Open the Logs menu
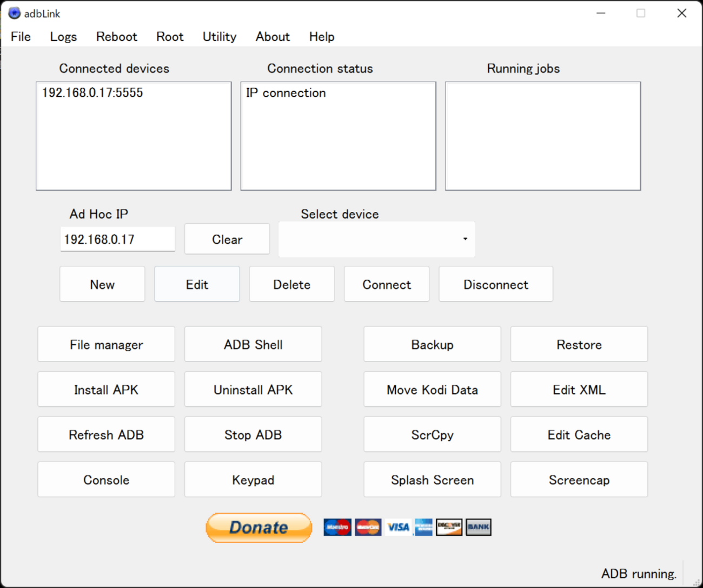Viewport: 703px width, 588px height. pyautogui.click(x=63, y=37)
